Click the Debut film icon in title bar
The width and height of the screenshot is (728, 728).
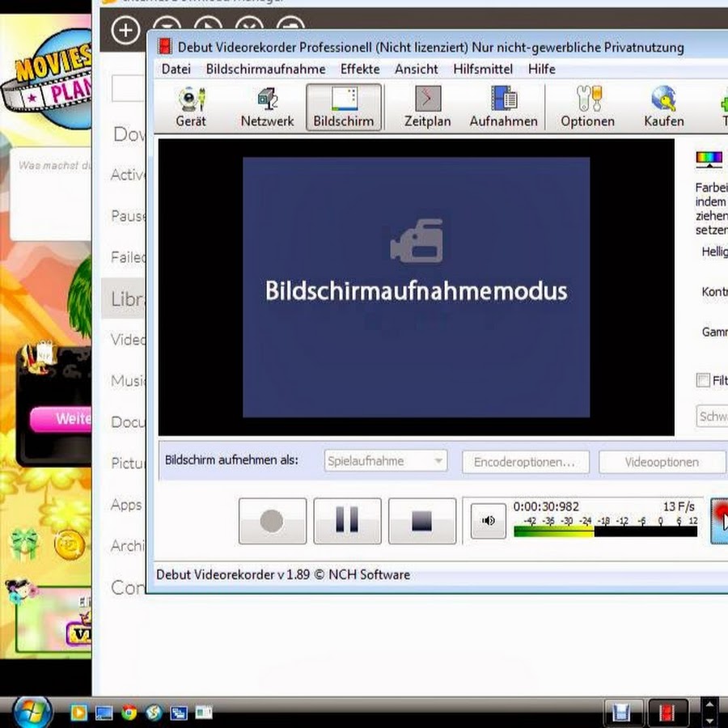tap(164, 46)
